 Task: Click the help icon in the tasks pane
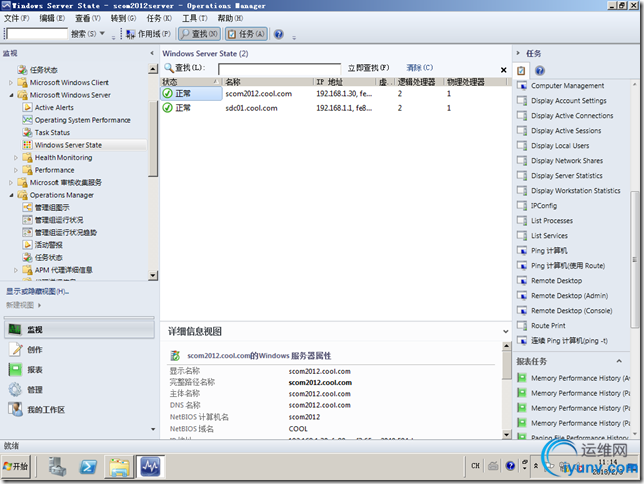(x=540, y=71)
